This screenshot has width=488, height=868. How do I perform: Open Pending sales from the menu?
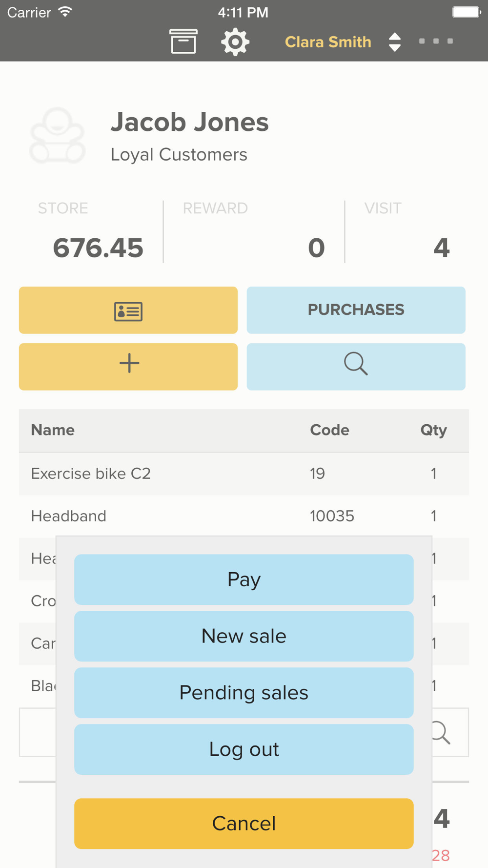[244, 693]
